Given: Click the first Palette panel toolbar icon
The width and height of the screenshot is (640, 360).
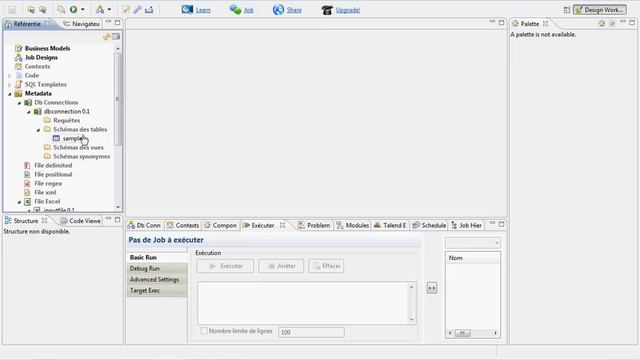Looking at the screenshot, I should [601, 24].
